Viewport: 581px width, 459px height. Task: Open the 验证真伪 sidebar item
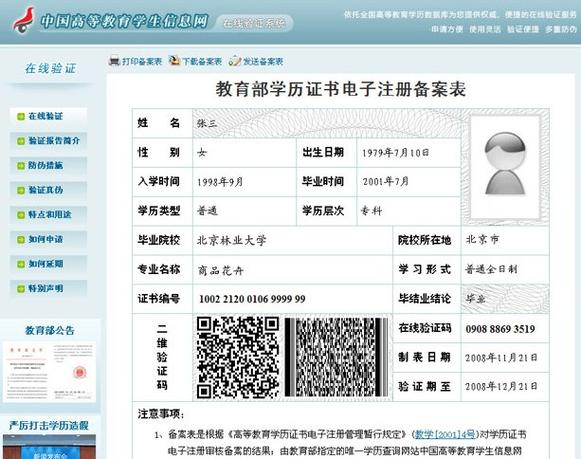tap(49, 190)
